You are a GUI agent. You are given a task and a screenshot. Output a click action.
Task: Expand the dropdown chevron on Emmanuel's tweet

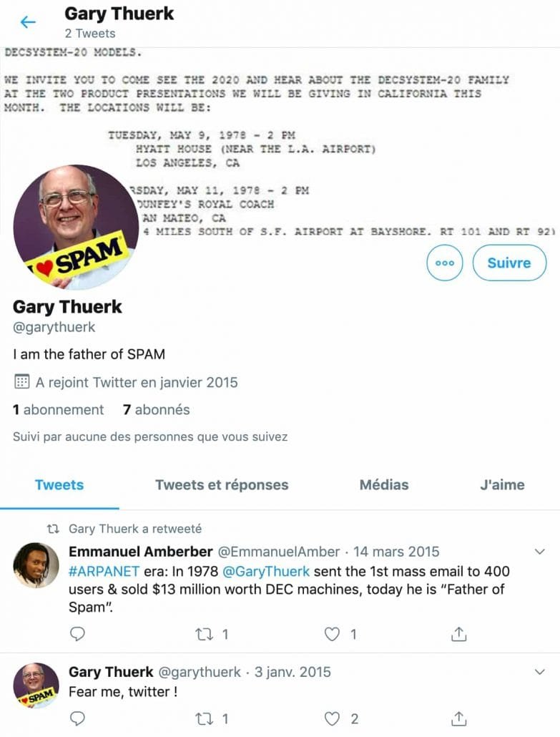point(540,552)
